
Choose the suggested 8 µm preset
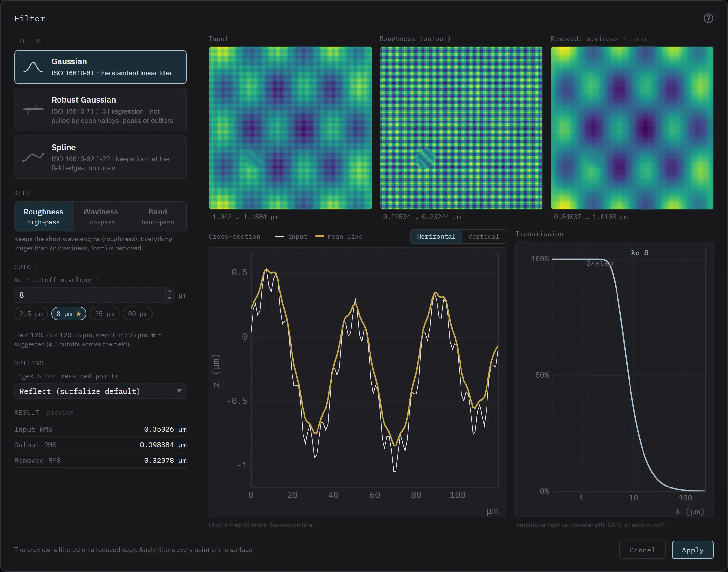pos(69,314)
